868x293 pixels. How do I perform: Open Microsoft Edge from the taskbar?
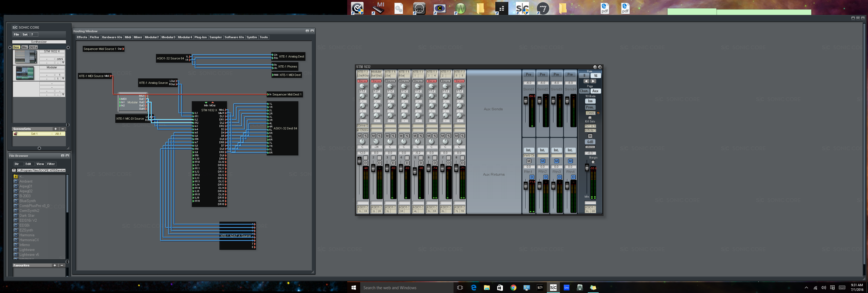point(473,288)
